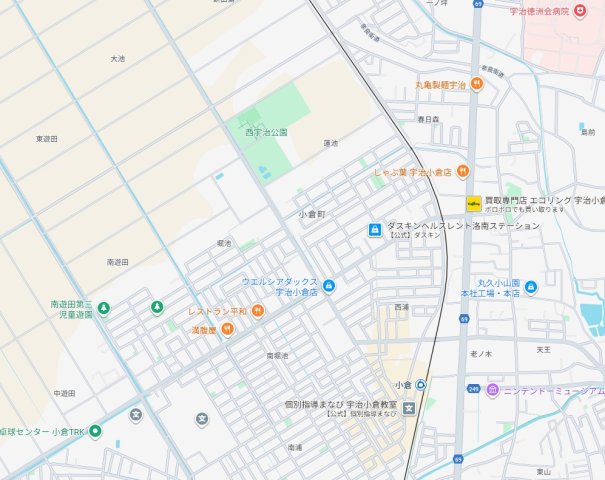Click the route 69 shield near 東山
The image size is (605, 480).
pyautogui.click(x=458, y=459)
